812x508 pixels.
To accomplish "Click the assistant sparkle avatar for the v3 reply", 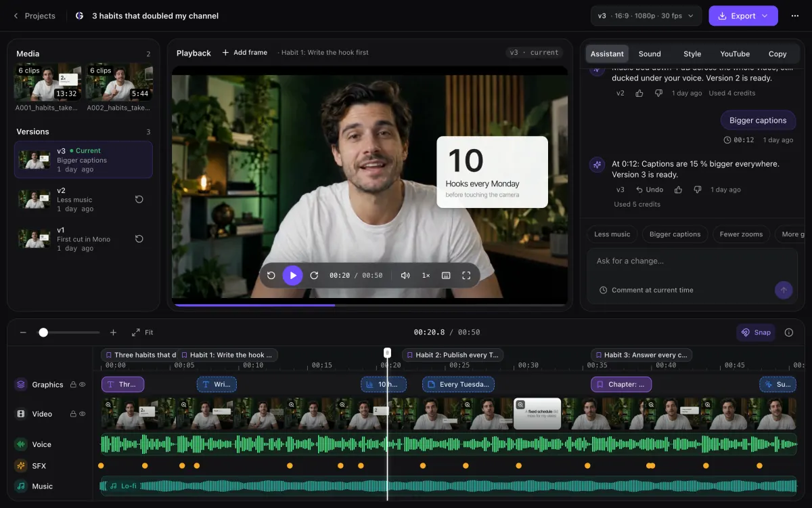I will coord(597,165).
